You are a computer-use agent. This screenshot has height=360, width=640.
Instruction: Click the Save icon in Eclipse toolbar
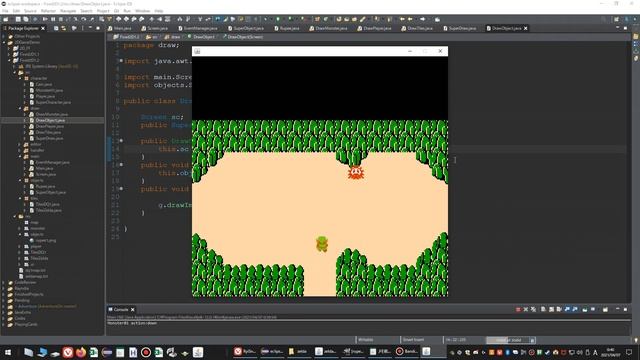(x=18, y=19)
